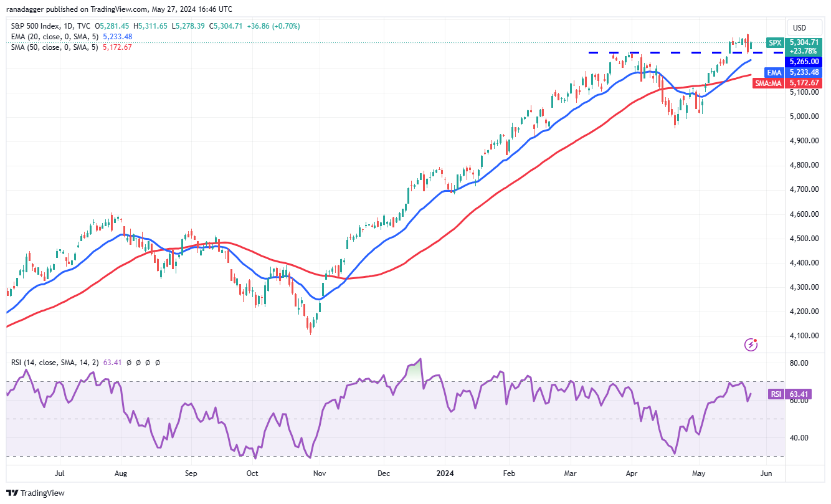Click the "May" time axis label
This screenshot has width=831, height=504.
pos(698,473)
